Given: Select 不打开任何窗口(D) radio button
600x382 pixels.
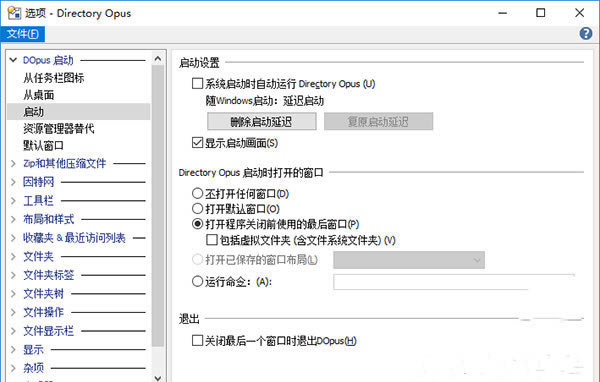Looking at the screenshot, I should (x=197, y=193).
